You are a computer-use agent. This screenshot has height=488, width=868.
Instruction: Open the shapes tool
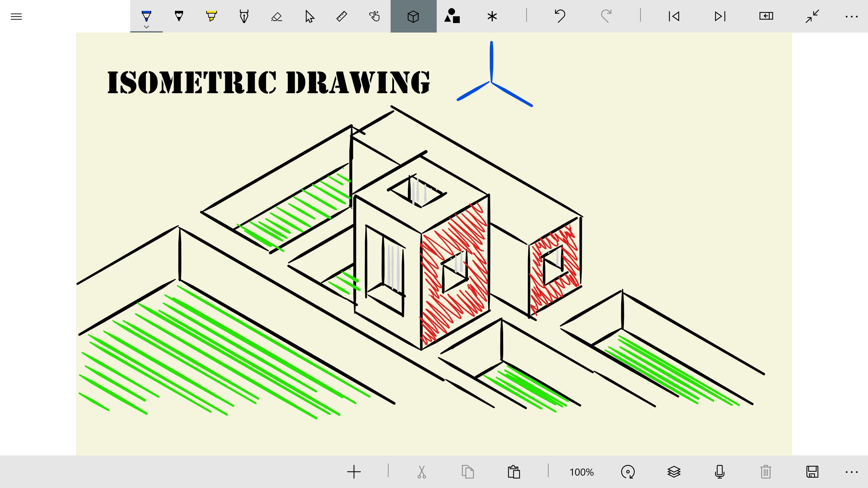452,16
